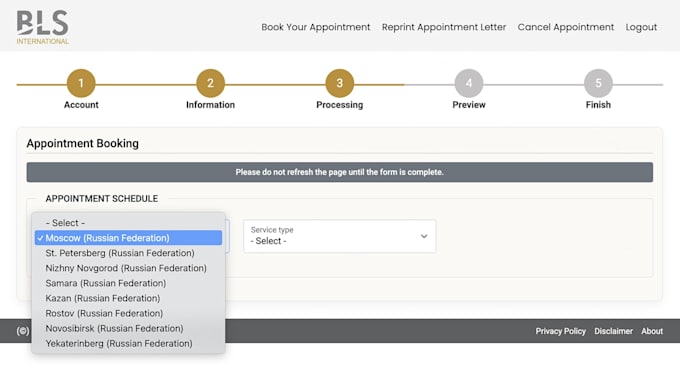
Task: Select St. Petersberg (Russian Federation) option
Action: point(128,253)
